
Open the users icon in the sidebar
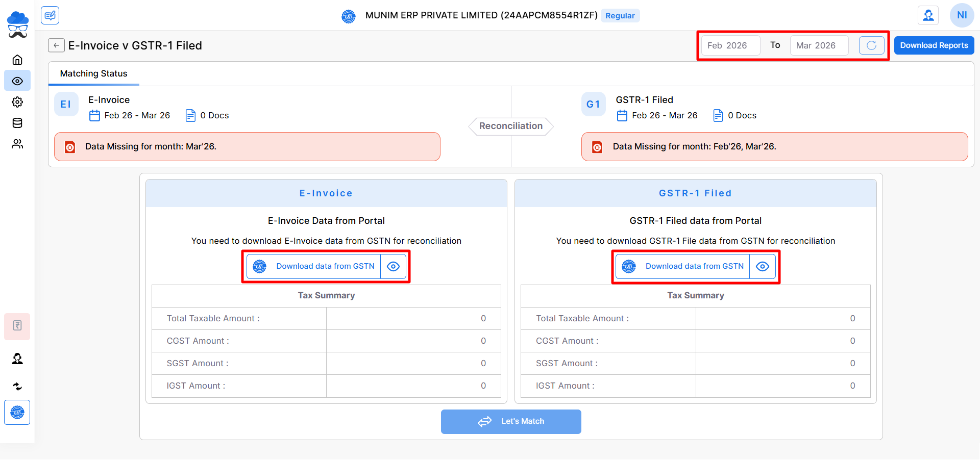click(17, 144)
